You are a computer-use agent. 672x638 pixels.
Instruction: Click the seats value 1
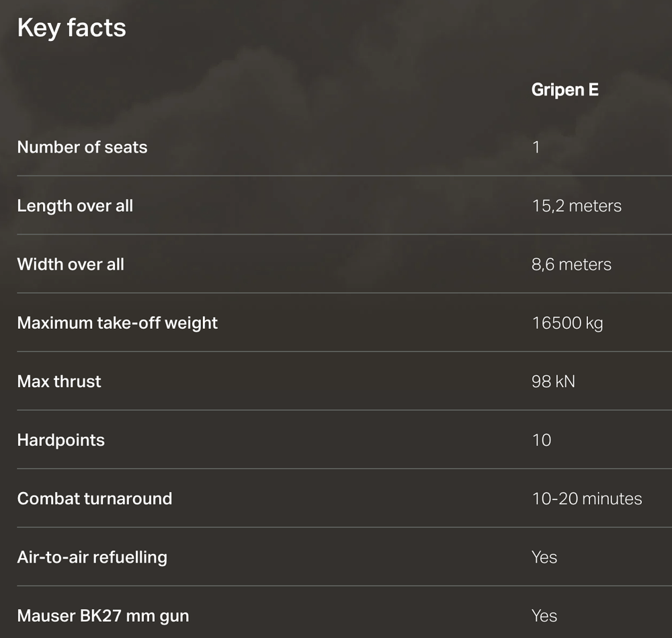pyautogui.click(x=536, y=147)
